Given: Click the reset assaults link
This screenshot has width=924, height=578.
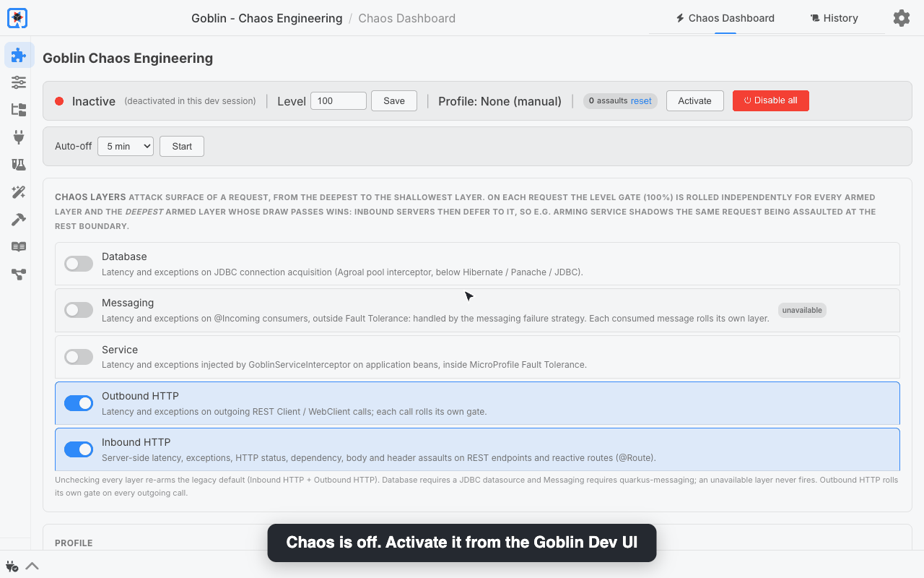Looking at the screenshot, I should pyautogui.click(x=641, y=100).
